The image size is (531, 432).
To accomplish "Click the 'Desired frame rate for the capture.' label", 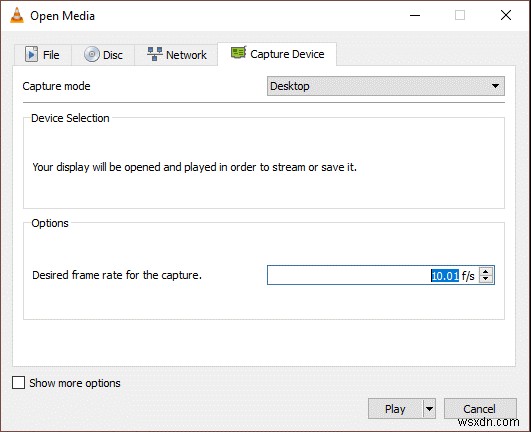I will point(117,275).
